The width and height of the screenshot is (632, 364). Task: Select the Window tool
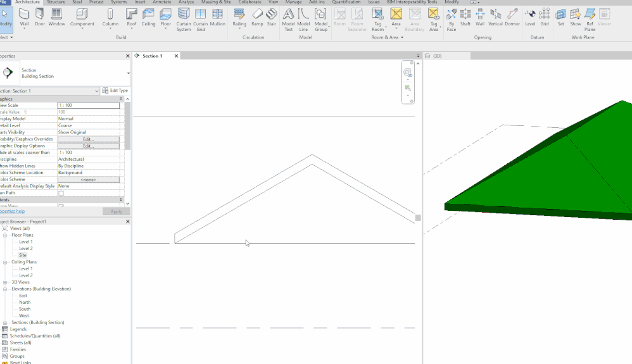coord(56,18)
